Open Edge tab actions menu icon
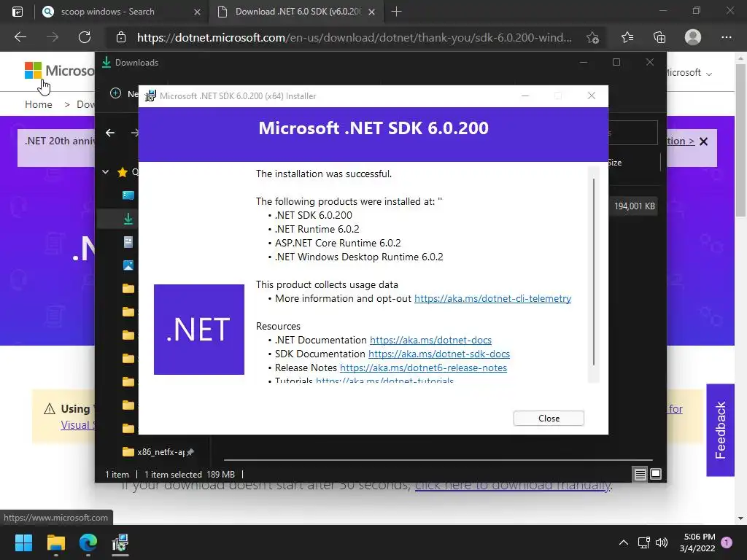 click(18, 12)
